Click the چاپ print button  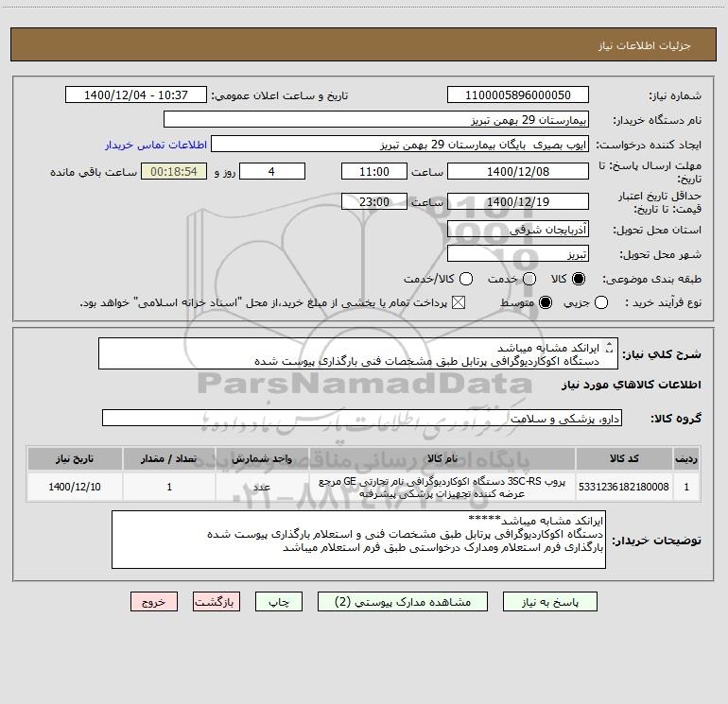(x=279, y=602)
